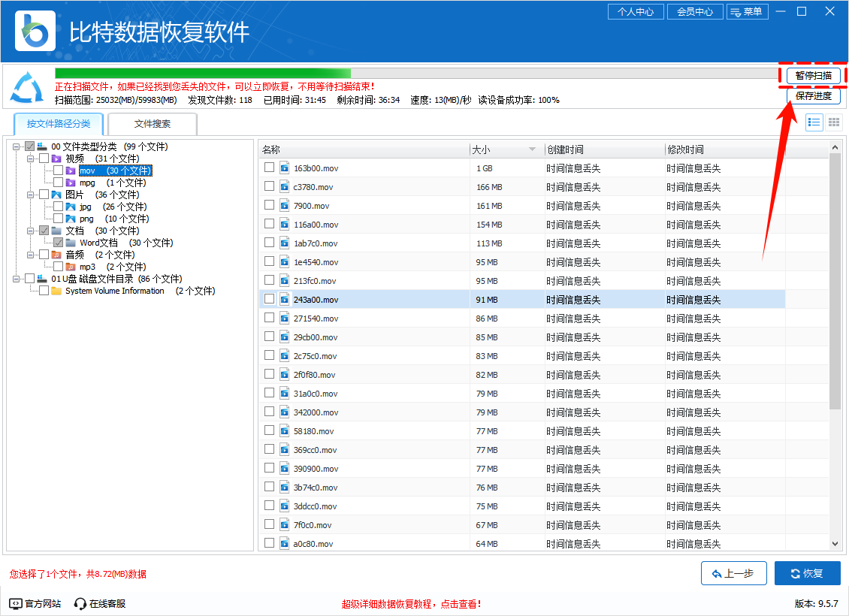Tick the mp3 tree node checkbox

point(59,267)
